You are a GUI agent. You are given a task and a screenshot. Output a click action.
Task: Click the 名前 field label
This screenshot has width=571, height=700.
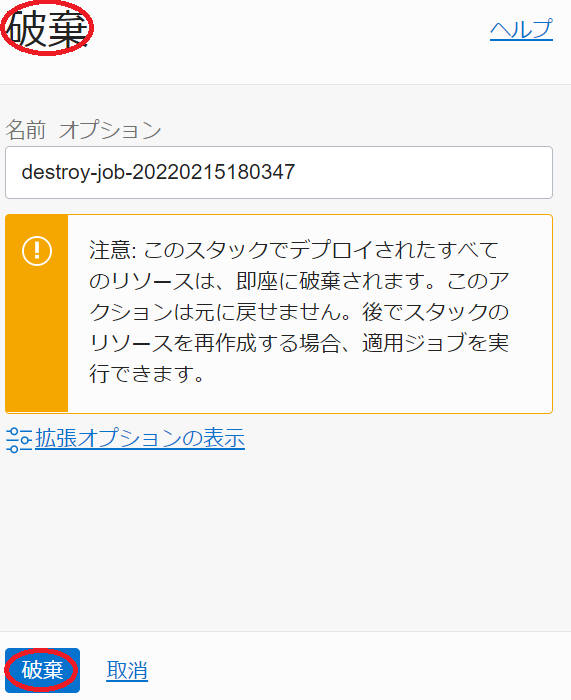tap(25, 130)
